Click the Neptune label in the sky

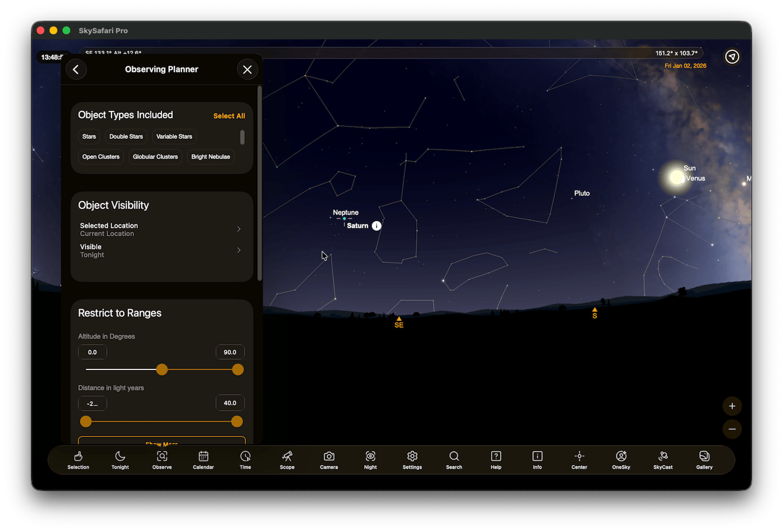pos(345,213)
